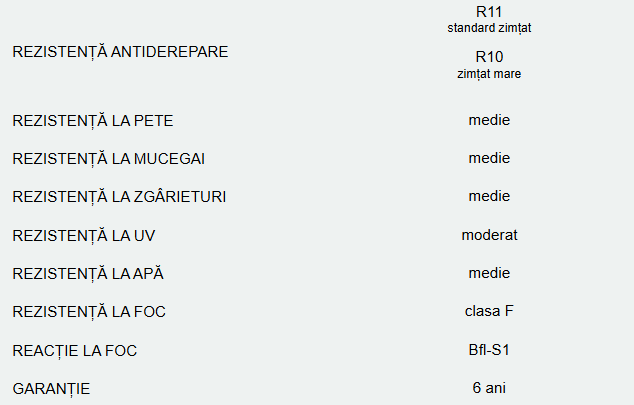Click the REZISTENȚĂ LA MUCEGAI label

(108, 159)
